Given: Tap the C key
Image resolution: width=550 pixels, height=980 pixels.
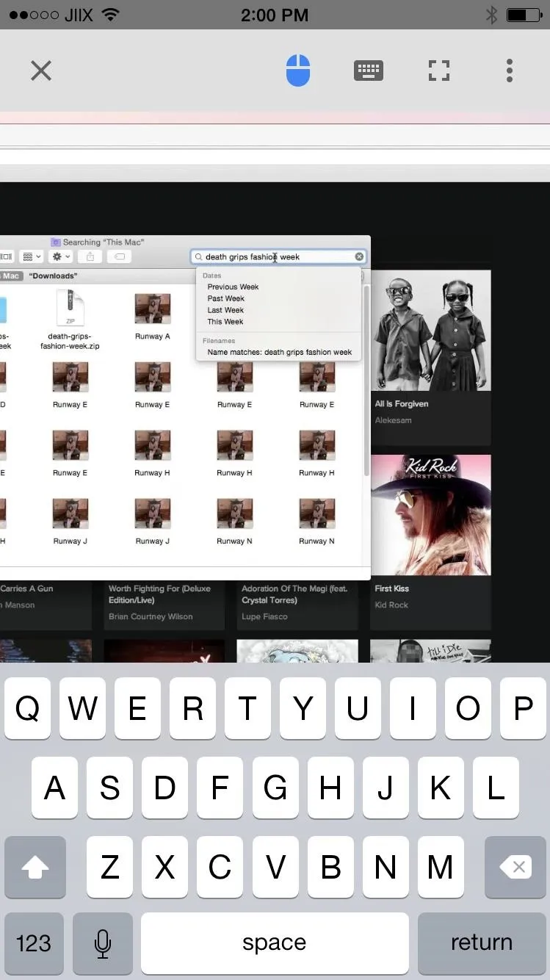Looking at the screenshot, I should pos(220,867).
